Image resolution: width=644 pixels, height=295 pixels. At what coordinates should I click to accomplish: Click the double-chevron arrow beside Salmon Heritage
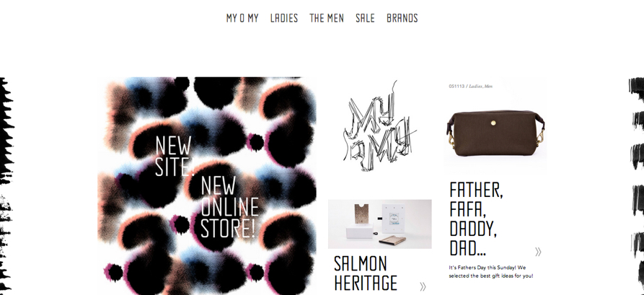[x=423, y=286]
